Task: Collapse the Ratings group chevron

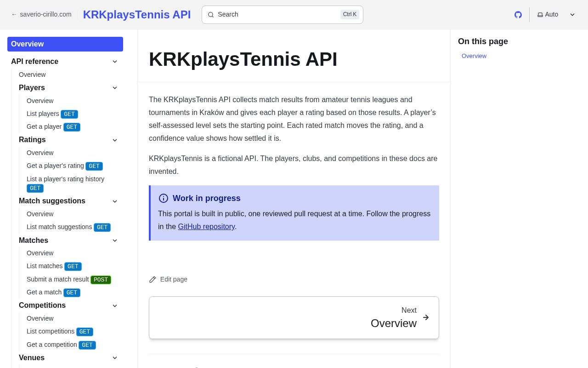Action: click(x=115, y=140)
